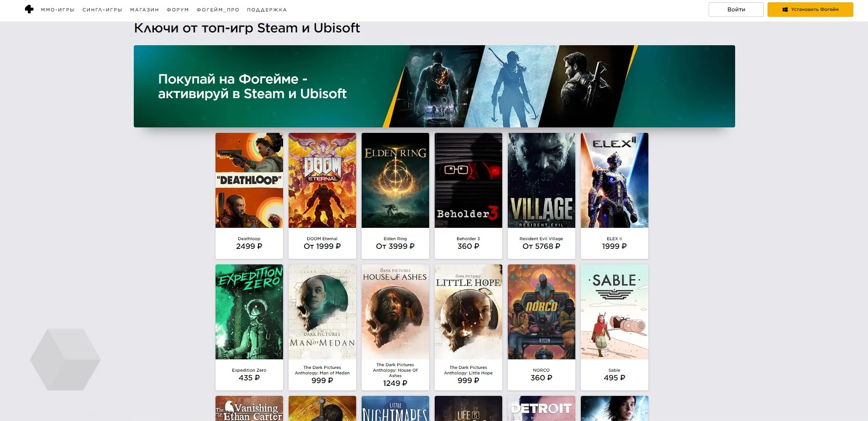Open the DOOM Eternal game cover
868x421 pixels.
pos(322,180)
